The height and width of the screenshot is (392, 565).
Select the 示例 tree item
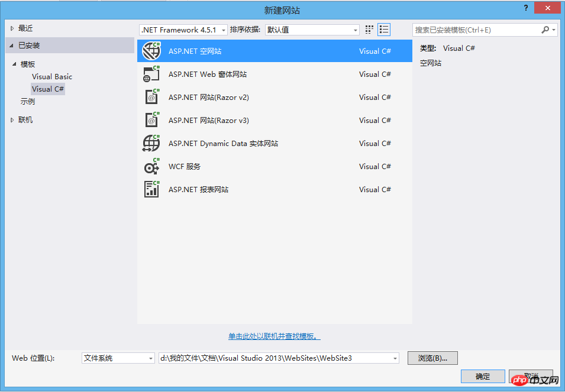[28, 102]
